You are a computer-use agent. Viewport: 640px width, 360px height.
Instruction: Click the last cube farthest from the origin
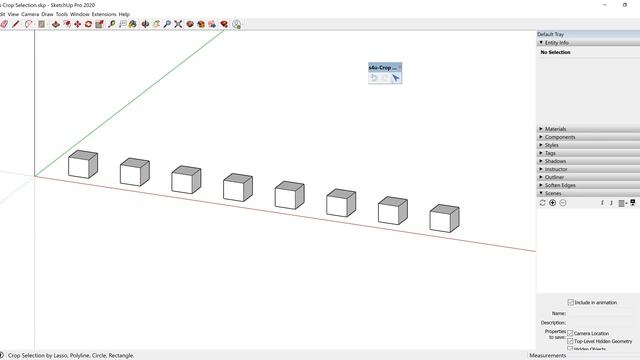(444, 218)
